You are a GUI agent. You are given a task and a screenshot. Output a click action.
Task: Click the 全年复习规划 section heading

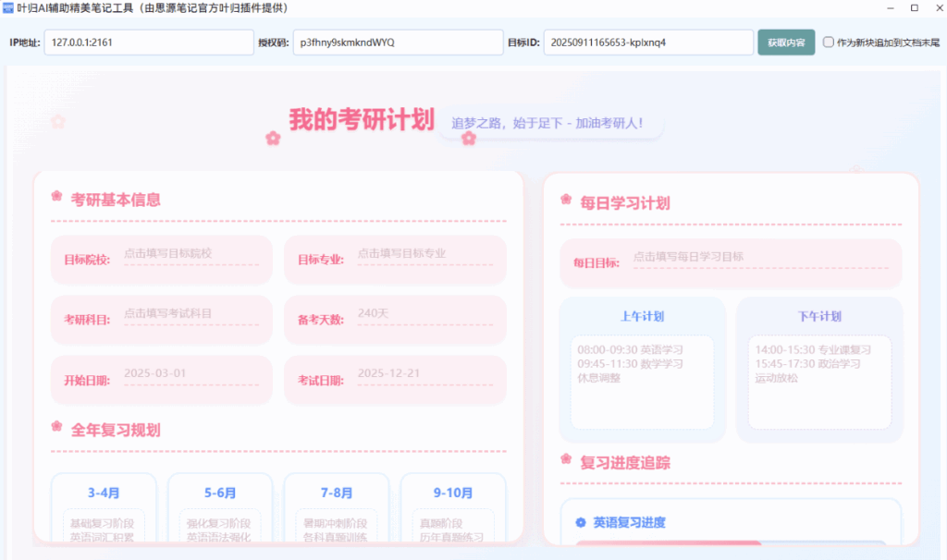pyautogui.click(x=116, y=431)
